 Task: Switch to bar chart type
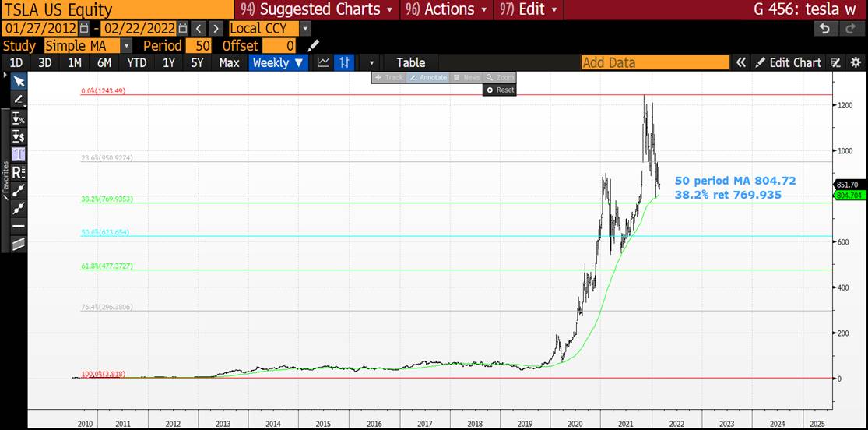coord(344,62)
